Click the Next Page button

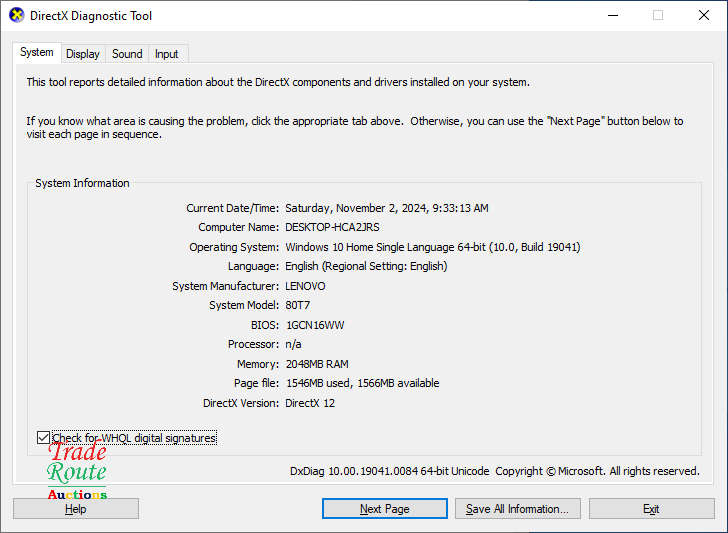384,509
